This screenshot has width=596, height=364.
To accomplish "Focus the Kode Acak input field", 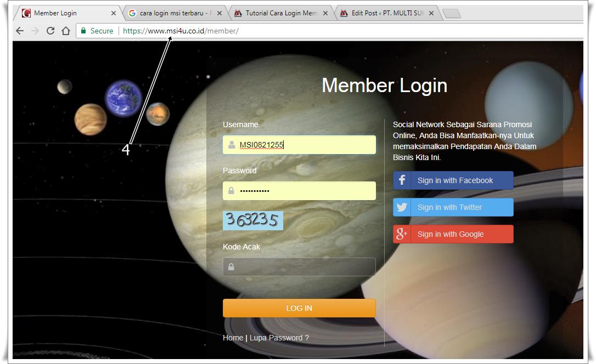I will pos(299,267).
